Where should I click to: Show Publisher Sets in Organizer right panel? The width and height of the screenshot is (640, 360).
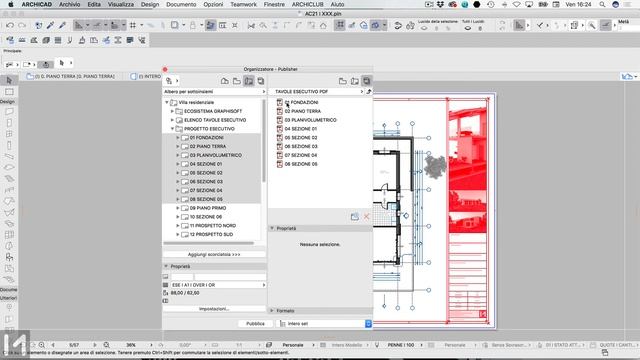tap(367, 81)
